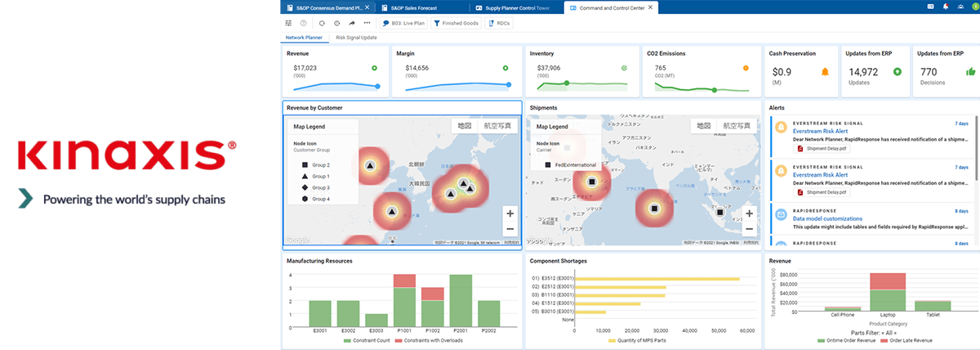The height and width of the screenshot is (350, 980).
Task: Click the Margin green up-arrow indicator
Action: tap(506, 69)
